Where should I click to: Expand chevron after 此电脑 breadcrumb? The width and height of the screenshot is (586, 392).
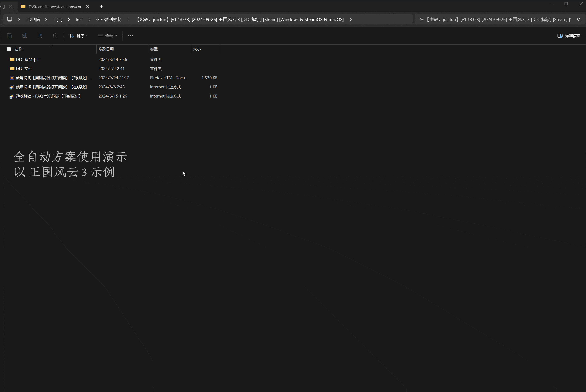tap(46, 20)
